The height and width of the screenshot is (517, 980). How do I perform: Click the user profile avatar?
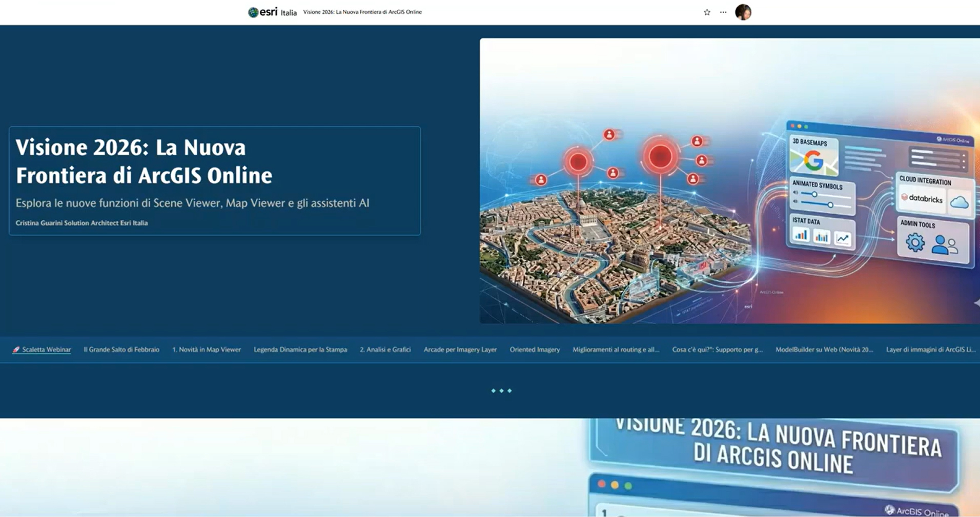pos(743,12)
